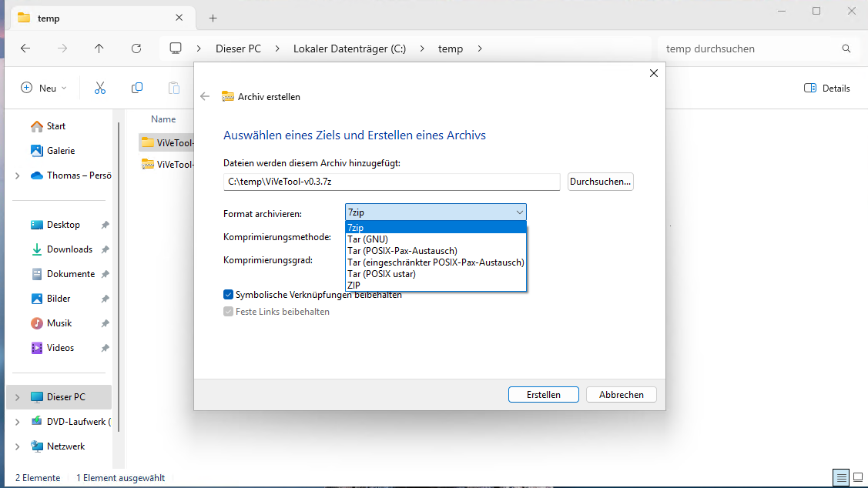Click the Copy icon in the Explorer toolbar
The height and width of the screenshot is (488, 868).
[137, 88]
